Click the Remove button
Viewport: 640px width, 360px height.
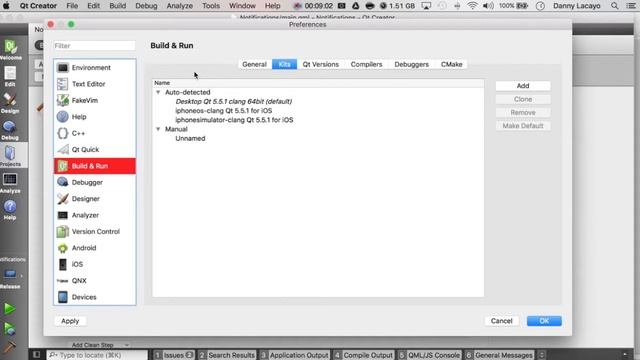[523, 112]
